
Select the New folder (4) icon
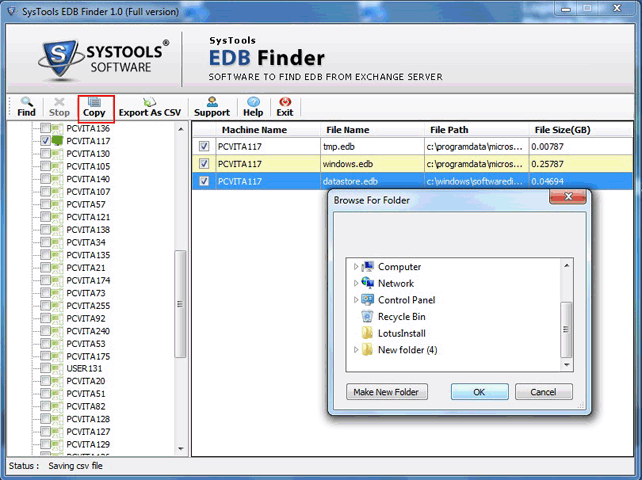[x=368, y=350]
